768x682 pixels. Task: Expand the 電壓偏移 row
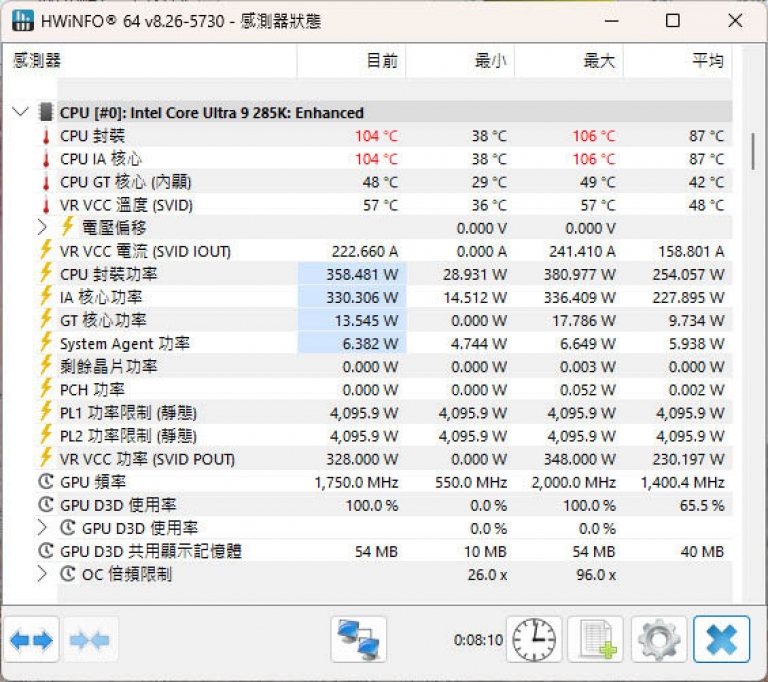pos(42,228)
